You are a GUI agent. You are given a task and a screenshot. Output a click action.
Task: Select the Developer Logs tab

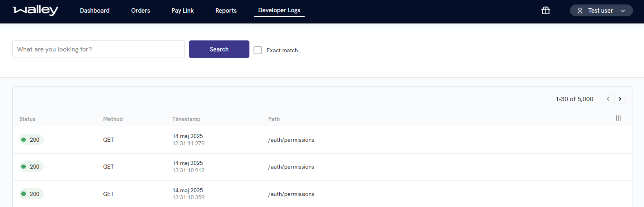[279, 10]
